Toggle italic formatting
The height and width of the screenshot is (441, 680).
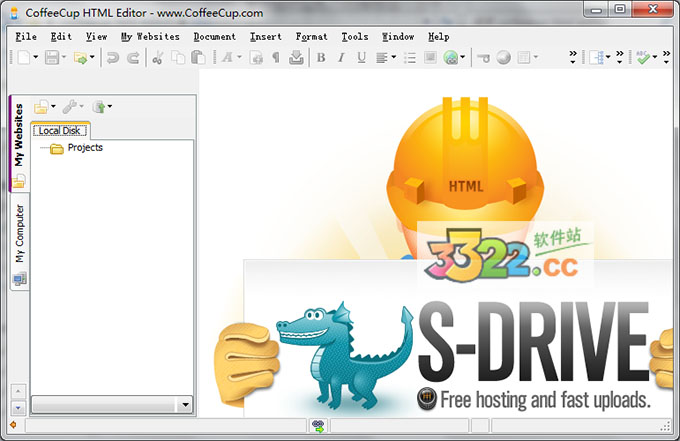(341, 58)
